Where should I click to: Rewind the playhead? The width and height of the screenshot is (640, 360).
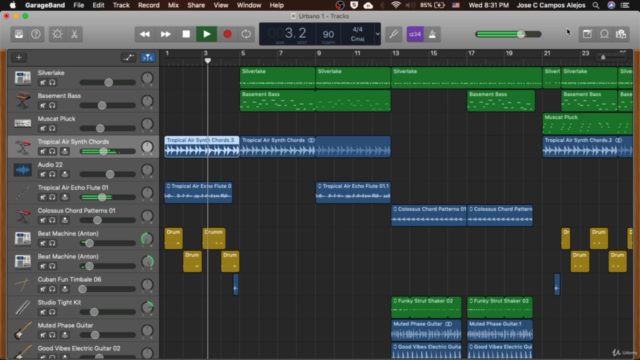[x=145, y=34]
